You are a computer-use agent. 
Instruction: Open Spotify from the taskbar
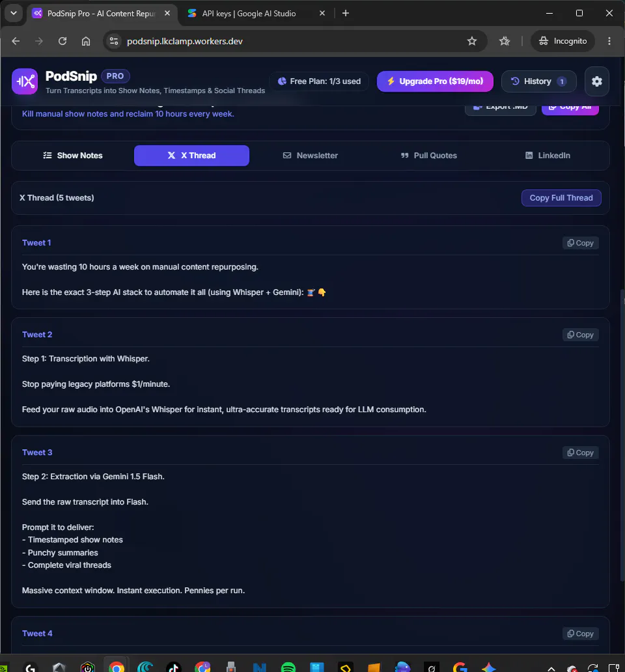(288, 667)
